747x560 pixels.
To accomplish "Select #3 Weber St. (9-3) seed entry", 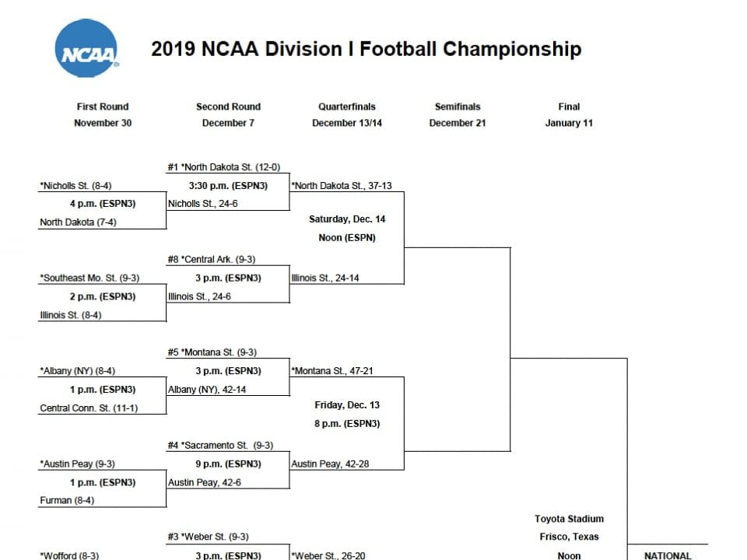I will [209, 537].
